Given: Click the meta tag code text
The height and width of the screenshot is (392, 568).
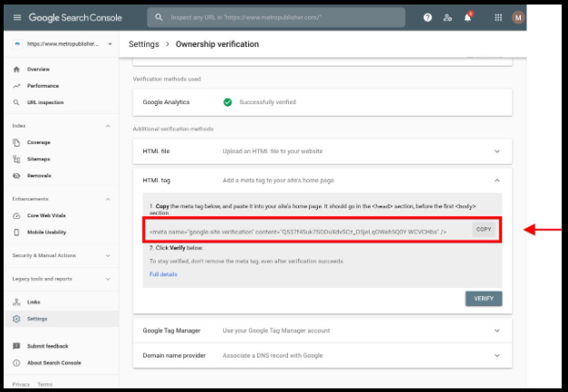Looking at the screenshot, I should [298, 232].
